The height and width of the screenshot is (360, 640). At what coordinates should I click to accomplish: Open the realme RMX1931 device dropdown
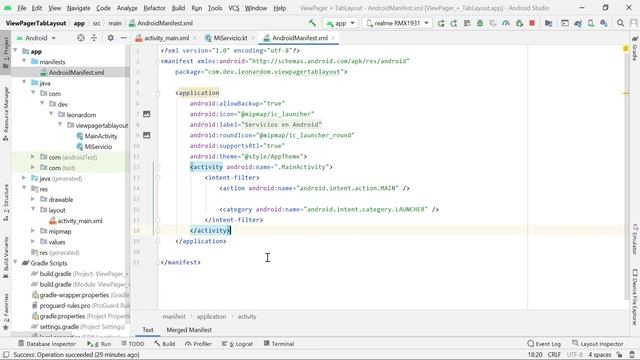click(x=397, y=23)
